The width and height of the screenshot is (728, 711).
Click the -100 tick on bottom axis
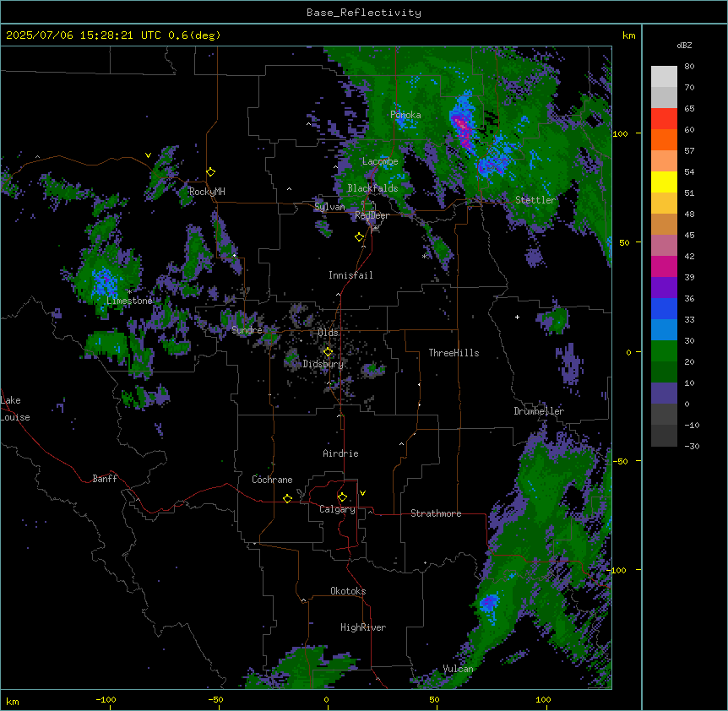(106, 699)
